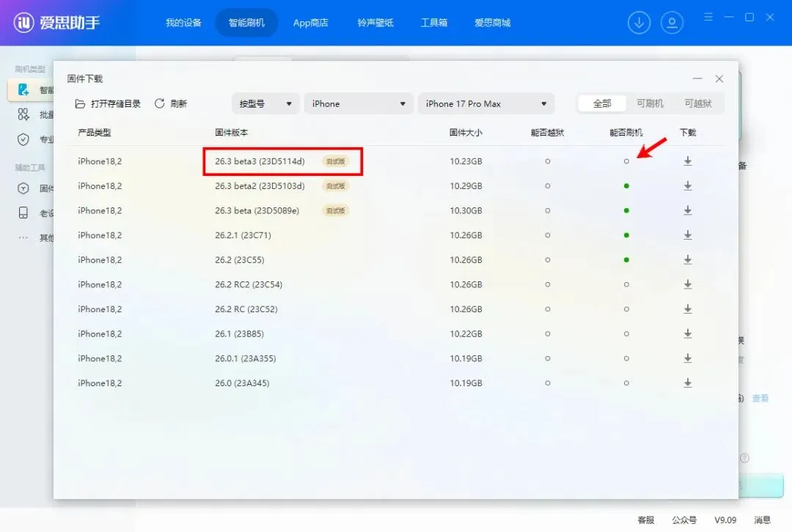Click the 固件大小 column header
Screen dimensions: 792x532
pos(466,132)
